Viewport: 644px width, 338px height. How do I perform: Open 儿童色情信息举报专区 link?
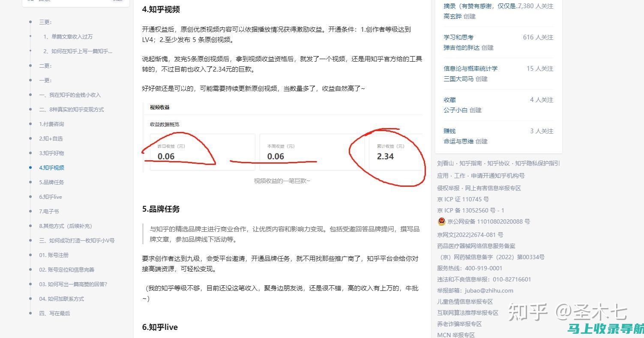point(465,302)
